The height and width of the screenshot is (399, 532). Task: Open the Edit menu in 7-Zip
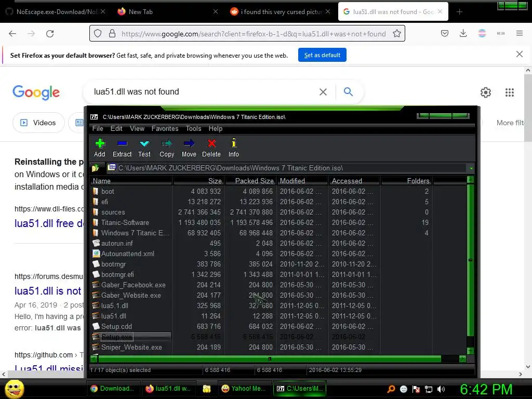point(116,129)
